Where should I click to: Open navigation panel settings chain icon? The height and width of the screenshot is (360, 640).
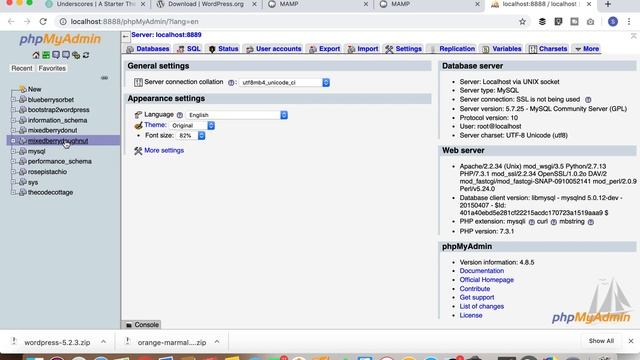point(76,55)
